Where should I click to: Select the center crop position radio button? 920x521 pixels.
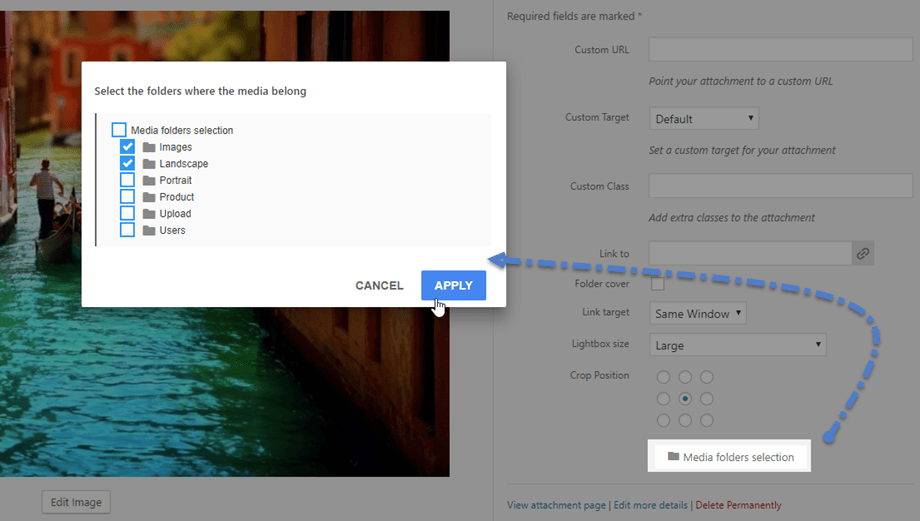tap(685, 399)
